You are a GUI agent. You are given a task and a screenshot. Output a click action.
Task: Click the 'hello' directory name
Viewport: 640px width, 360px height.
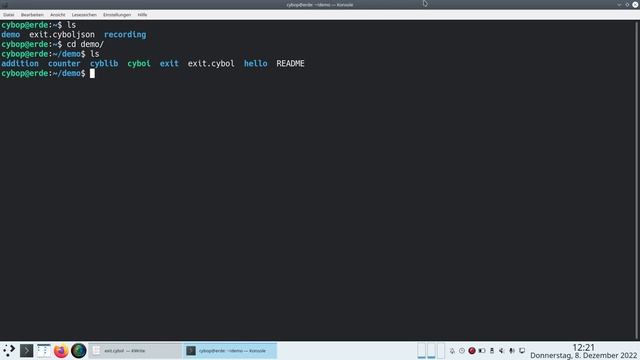coord(256,64)
